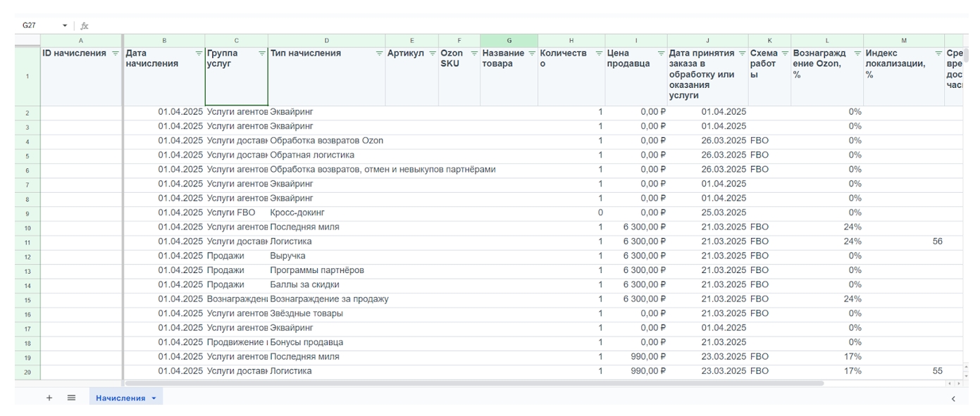The width and height of the screenshot is (980, 416).
Task: Expand the name box dropdown arrow
Action: (x=65, y=25)
